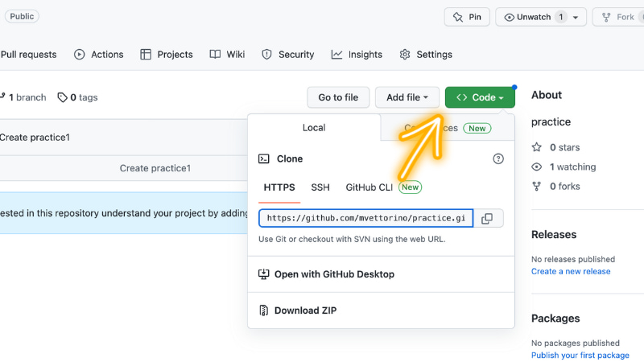Copy the HTTPS clone URL via copy icon

pos(487,219)
